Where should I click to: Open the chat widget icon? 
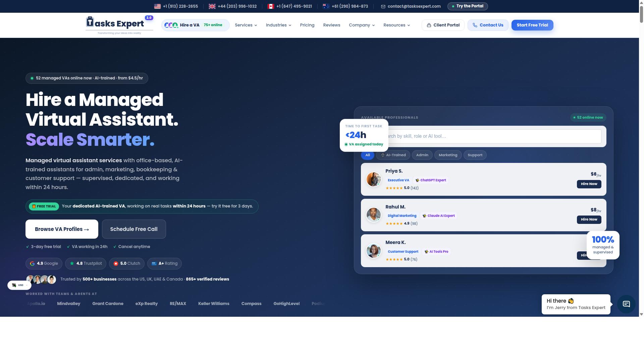626,304
